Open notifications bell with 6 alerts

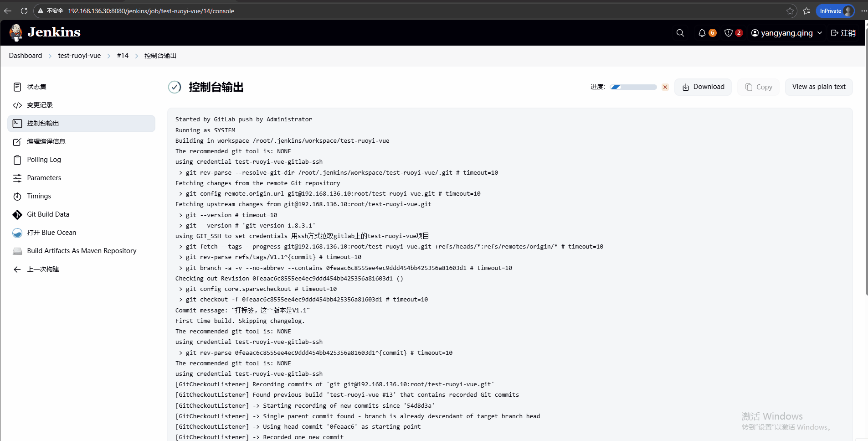[707, 33]
